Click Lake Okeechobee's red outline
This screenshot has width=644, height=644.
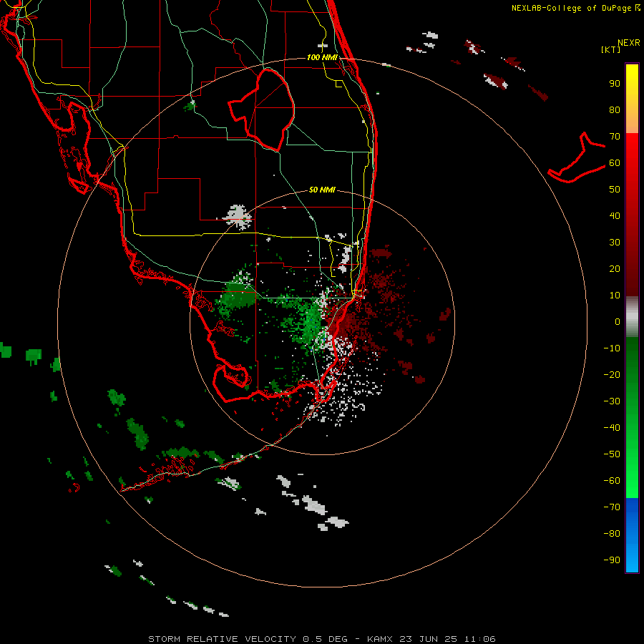(x=262, y=109)
